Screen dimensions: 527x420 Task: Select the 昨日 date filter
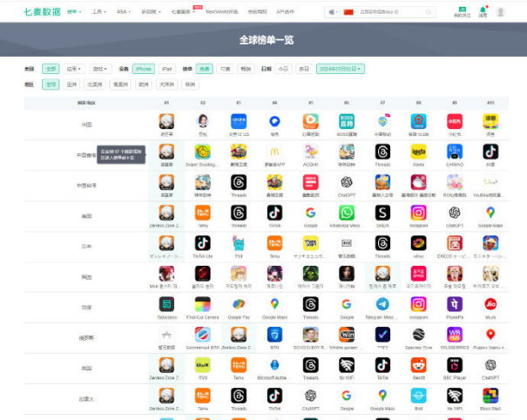[x=304, y=69]
